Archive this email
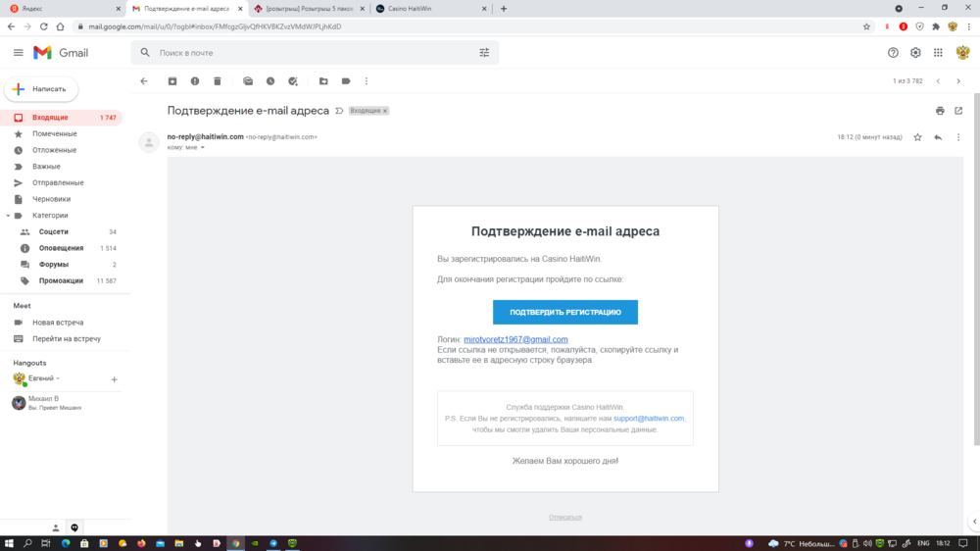 (172, 81)
